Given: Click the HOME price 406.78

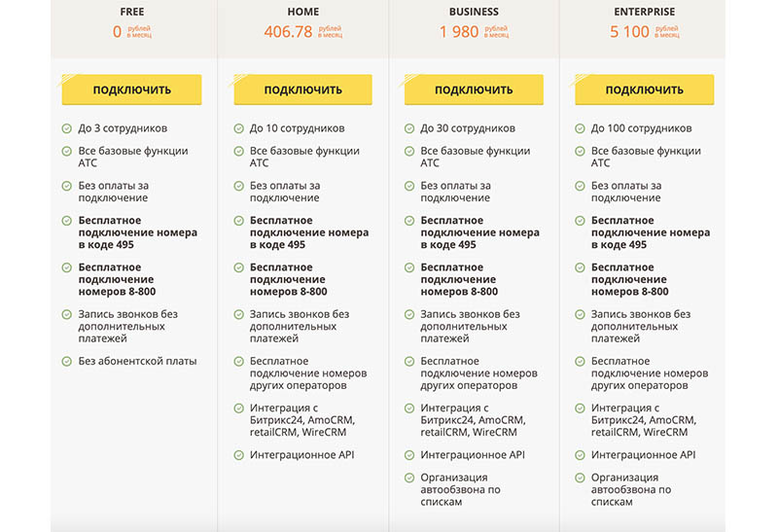Looking at the screenshot, I should (x=288, y=32).
